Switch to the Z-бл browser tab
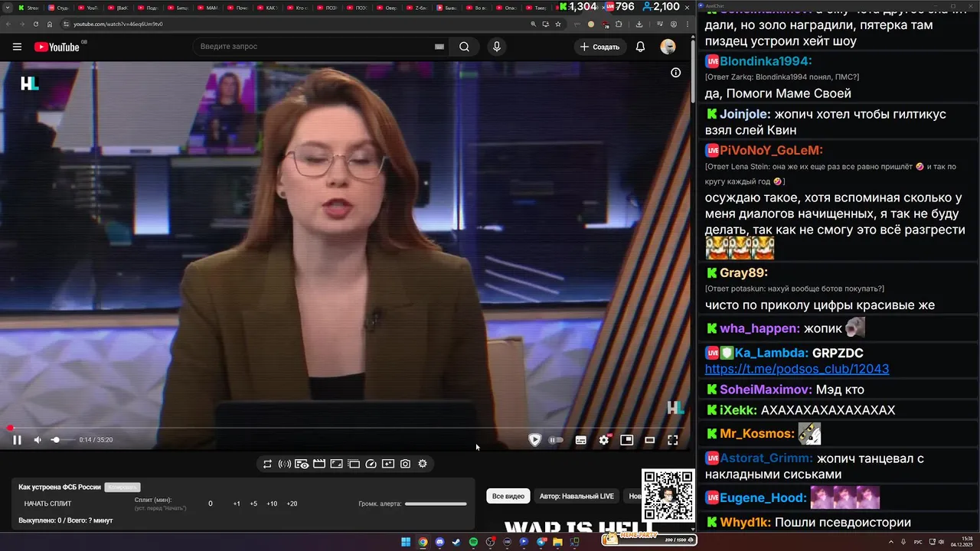Screen dimensions: 980x551 click(417, 8)
